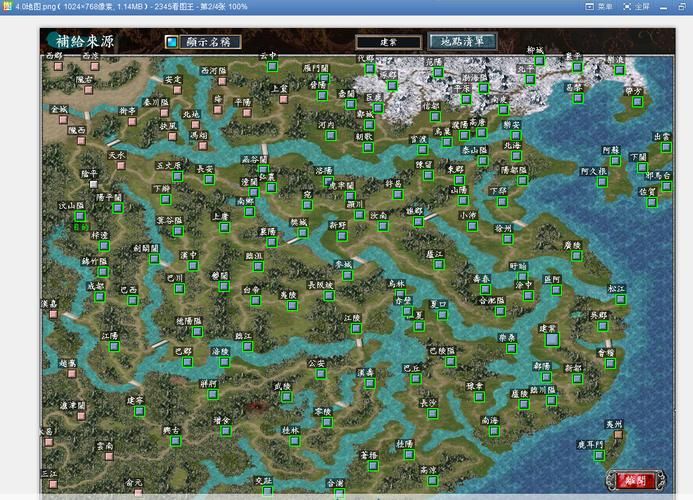Select the 武陵 city marker
This screenshot has width=693, height=500.
tap(286, 397)
